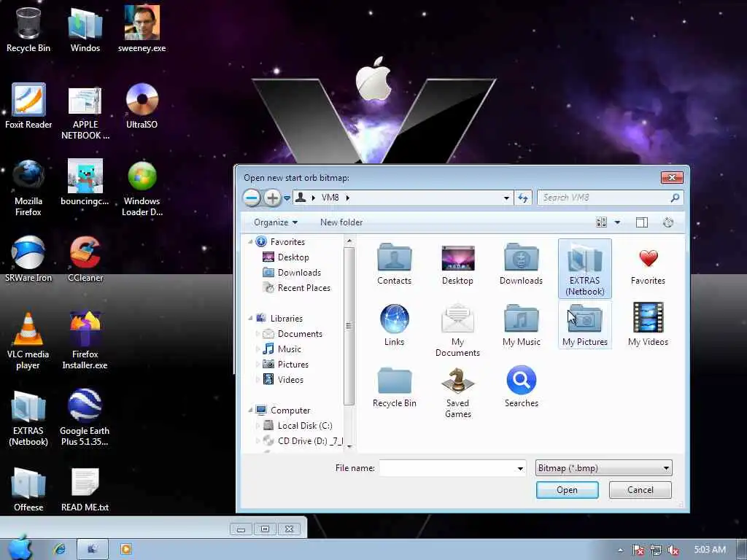The height and width of the screenshot is (560, 747).
Task: Change view with the views icon
Action: 601,222
